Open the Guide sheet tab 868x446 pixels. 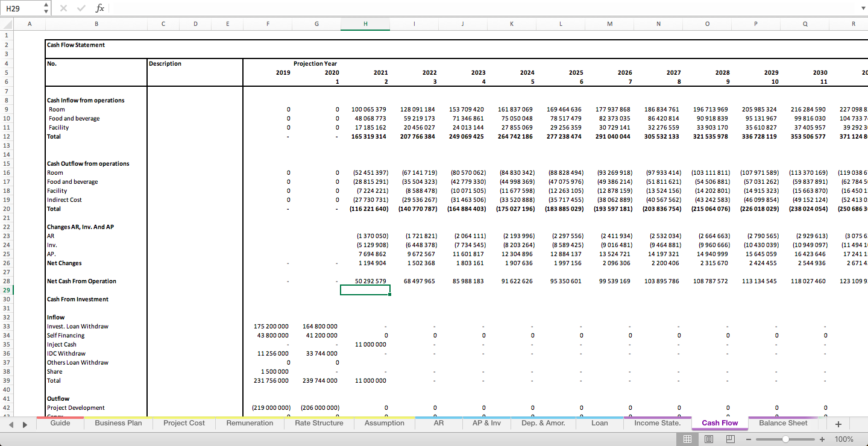click(60, 423)
